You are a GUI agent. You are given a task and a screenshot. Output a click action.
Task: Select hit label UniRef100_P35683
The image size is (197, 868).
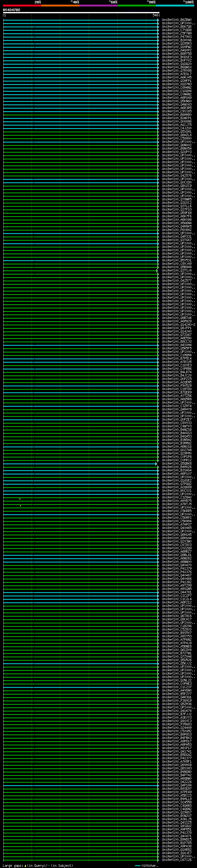click(177, 724)
